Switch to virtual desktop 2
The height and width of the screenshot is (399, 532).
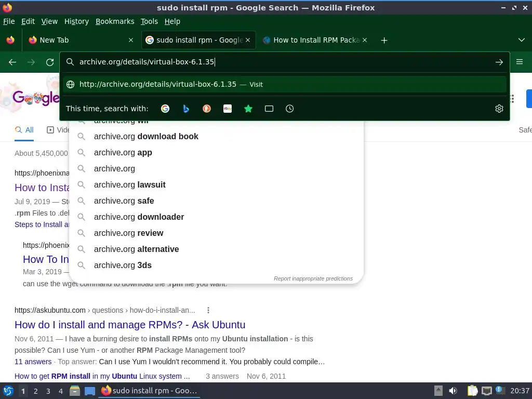[36, 391]
